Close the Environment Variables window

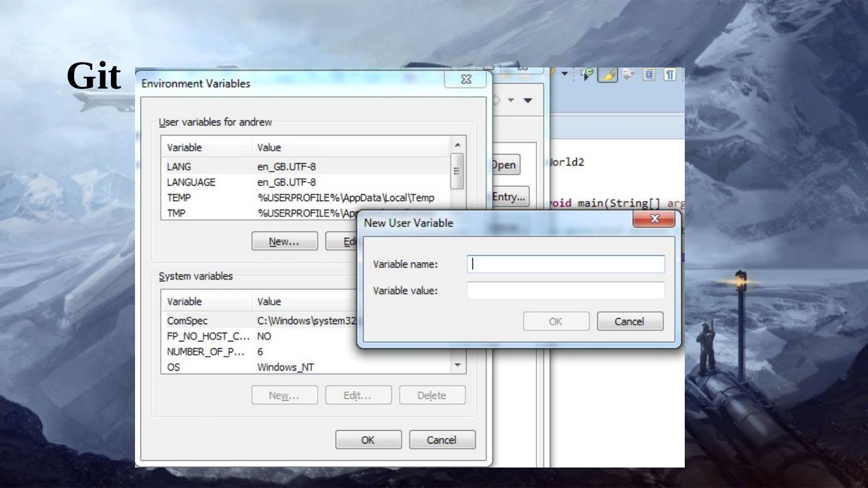point(465,80)
